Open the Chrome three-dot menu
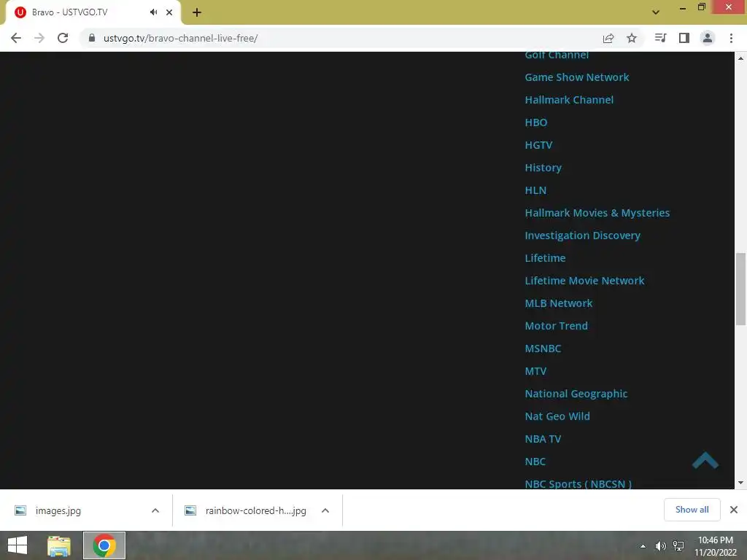This screenshot has width=747, height=560. (x=731, y=38)
